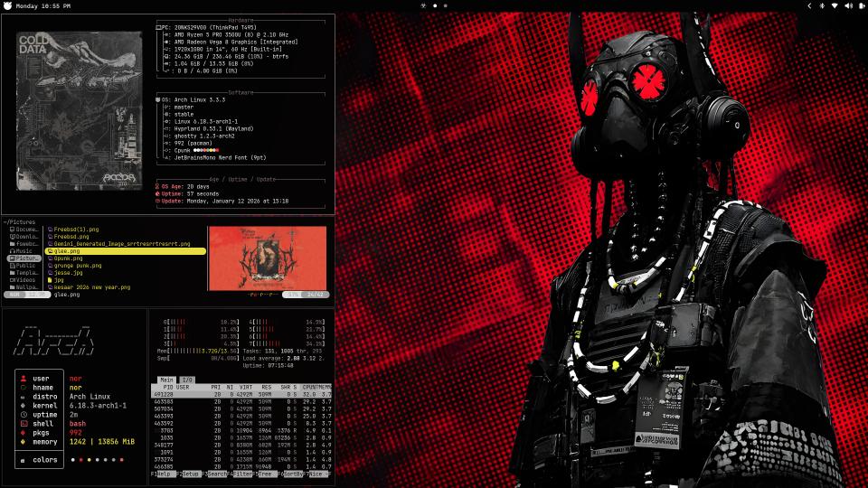This screenshot has width=868, height=488.
Task: Click the user icon in fetch panel
Action: click(x=23, y=378)
